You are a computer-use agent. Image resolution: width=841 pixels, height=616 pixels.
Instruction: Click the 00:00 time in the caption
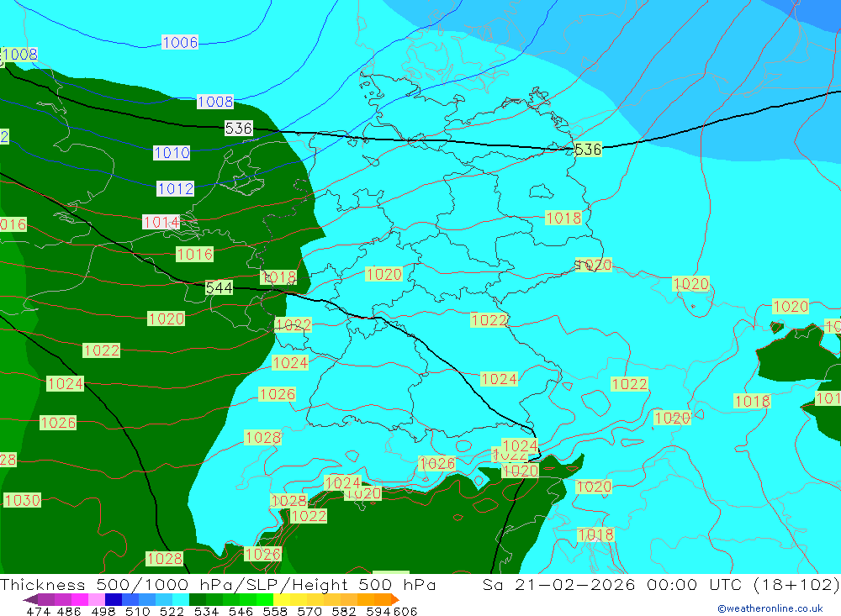pyautogui.click(x=671, y=584)
